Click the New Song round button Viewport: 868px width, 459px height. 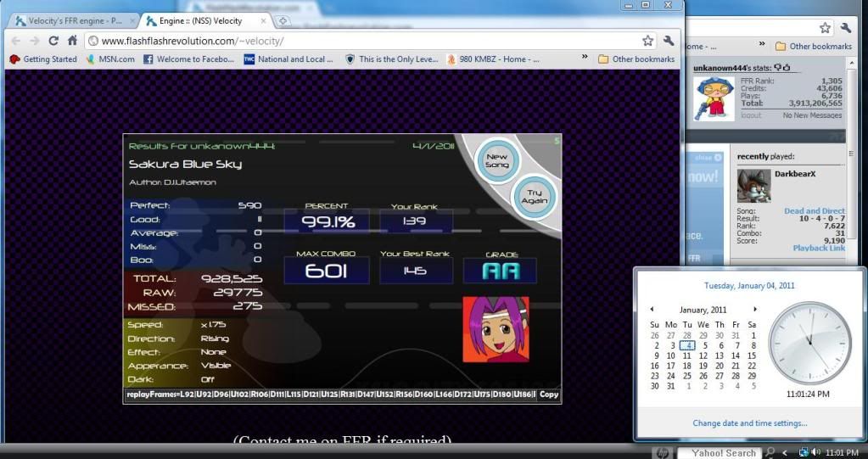496,160
